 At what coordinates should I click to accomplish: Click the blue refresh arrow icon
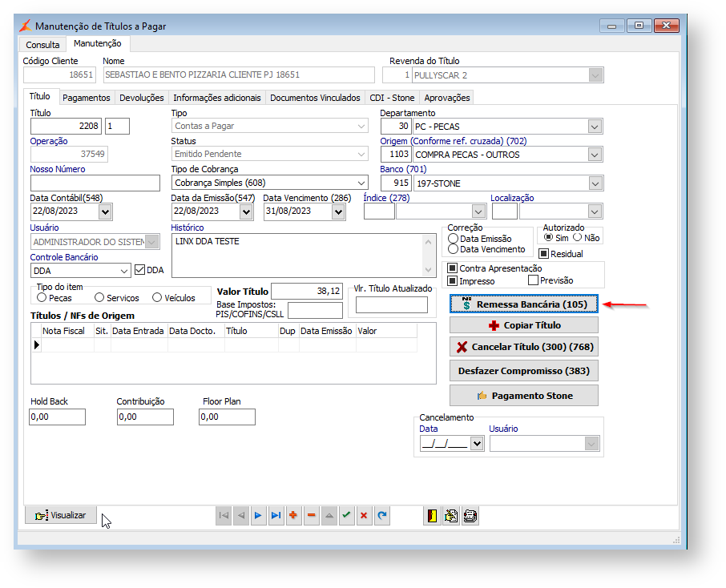381,516
